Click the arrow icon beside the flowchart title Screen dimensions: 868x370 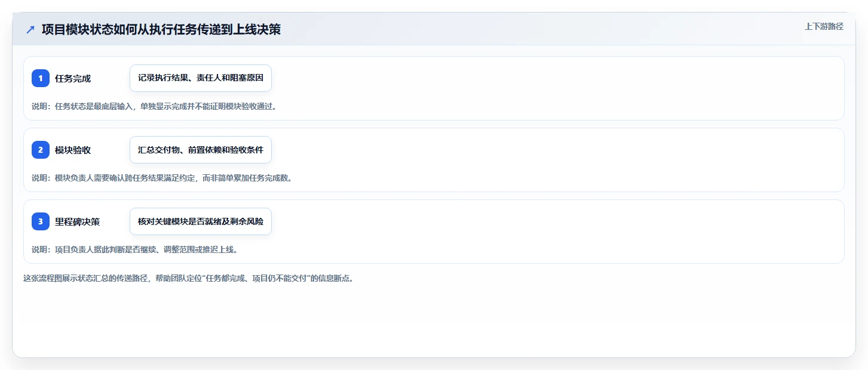click(x=30, y=29)
